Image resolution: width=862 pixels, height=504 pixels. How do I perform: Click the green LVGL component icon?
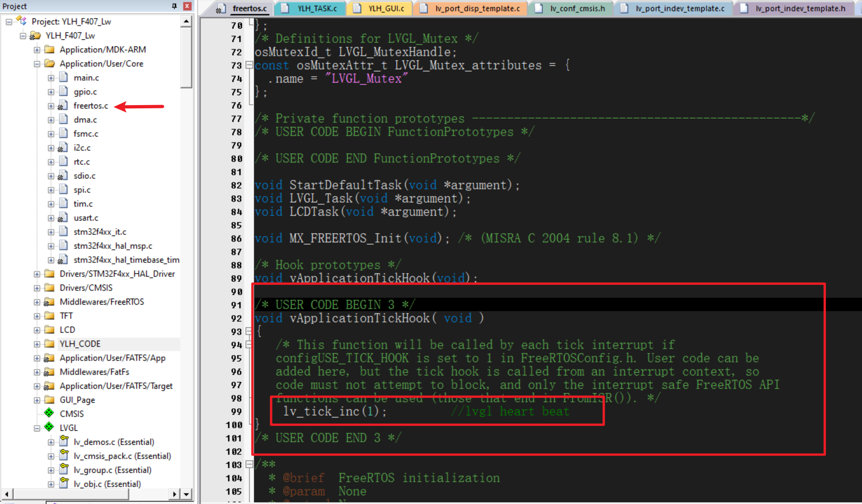point(49,427)
